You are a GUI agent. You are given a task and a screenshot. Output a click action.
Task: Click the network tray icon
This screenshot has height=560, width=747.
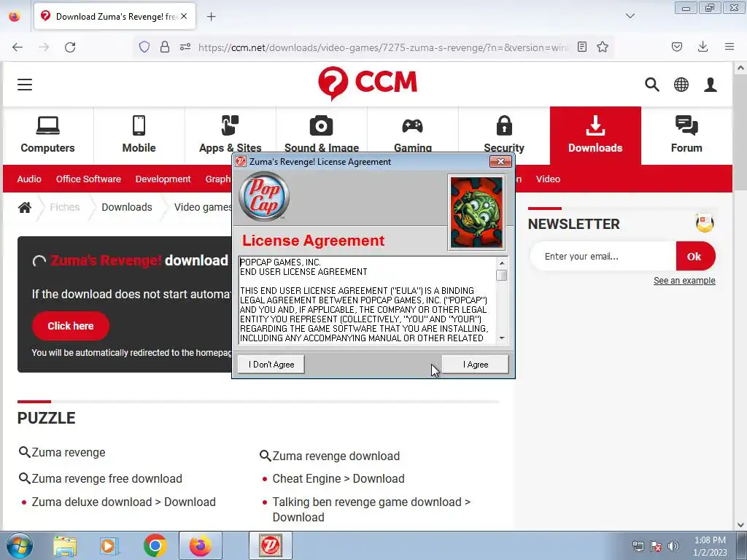pos(638,546)
